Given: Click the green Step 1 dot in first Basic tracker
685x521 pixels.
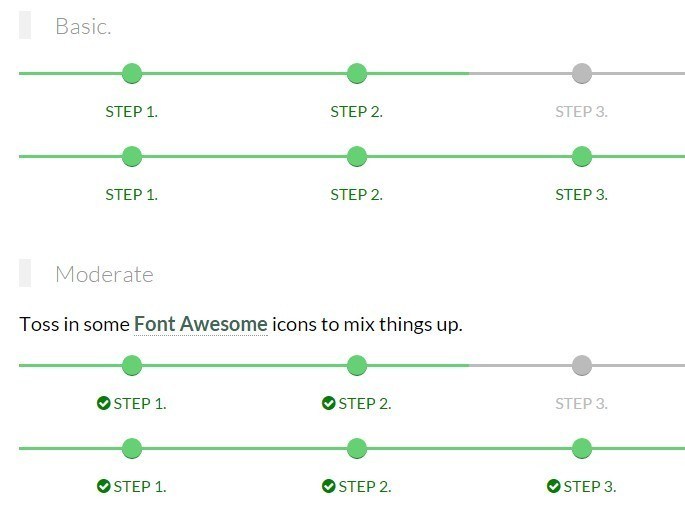Looking at the screenshot, I should click(x=132, y=73).
